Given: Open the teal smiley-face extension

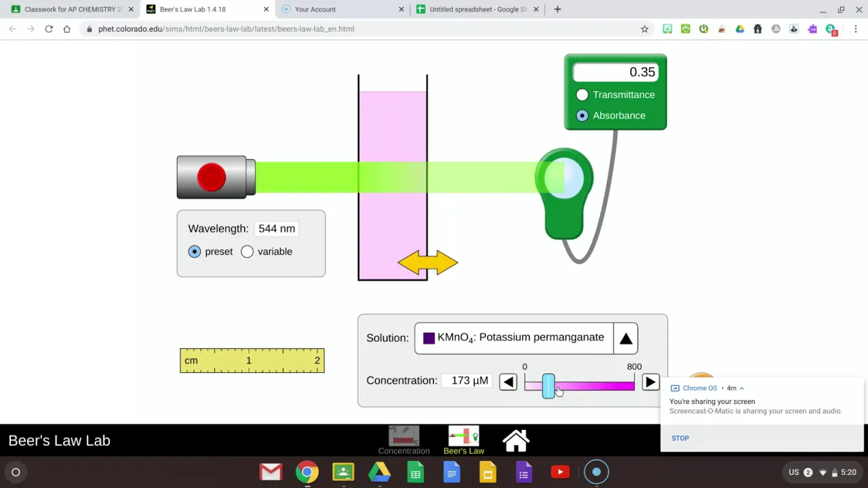Looking at the screenshot, I should point(667,29).
